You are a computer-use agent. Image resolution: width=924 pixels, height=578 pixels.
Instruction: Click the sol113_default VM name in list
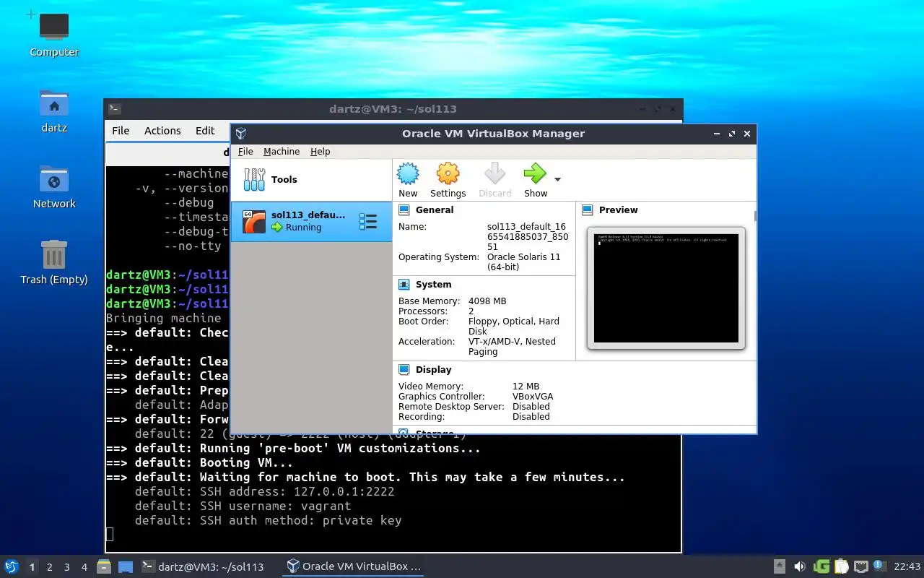[x=308, y=215]
